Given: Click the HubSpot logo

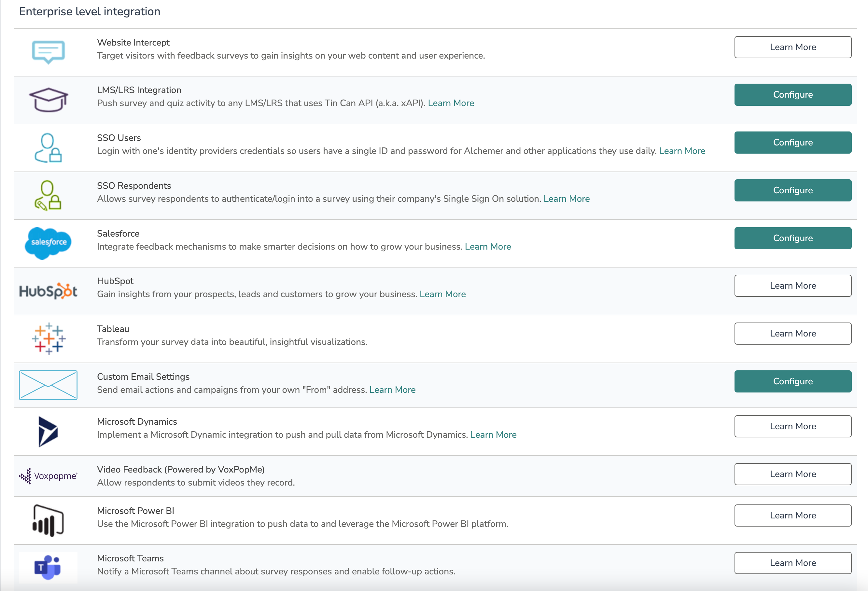Looking at the screenshot, I should pyautogui.click(x=48, y=291).
